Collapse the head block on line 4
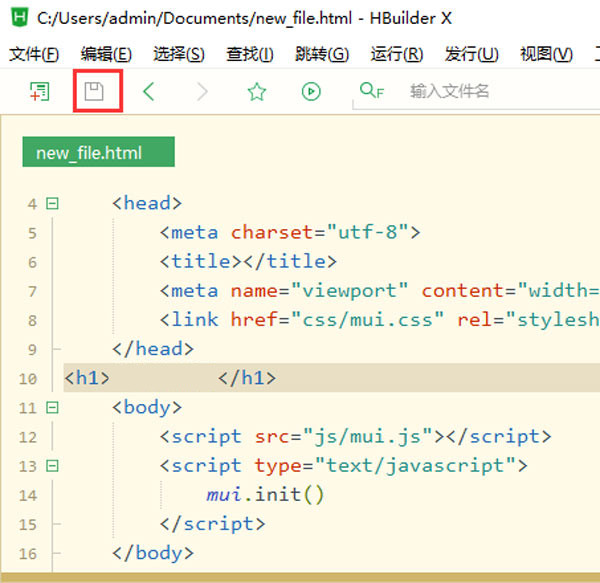The height and width of the screenshot is (583, 600). pos(52,203)
